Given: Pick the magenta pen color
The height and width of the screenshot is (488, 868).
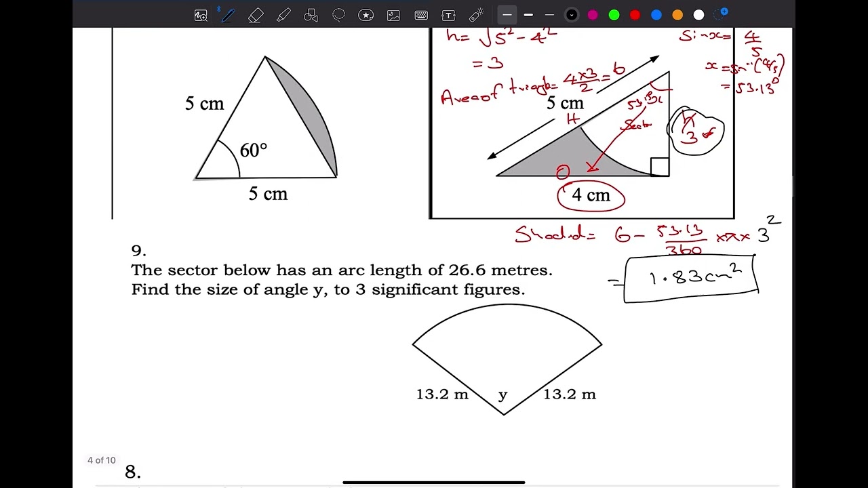Looking at the screenshot, I should click(593, 15).
